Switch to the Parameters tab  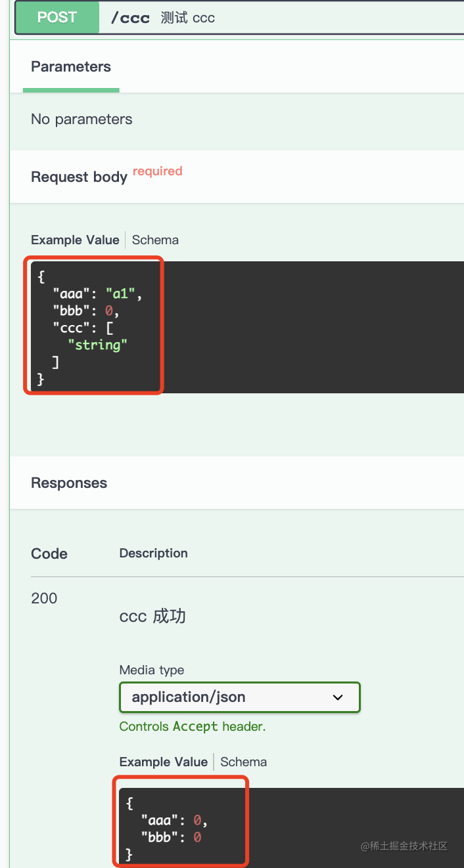[x=71, y=67]
